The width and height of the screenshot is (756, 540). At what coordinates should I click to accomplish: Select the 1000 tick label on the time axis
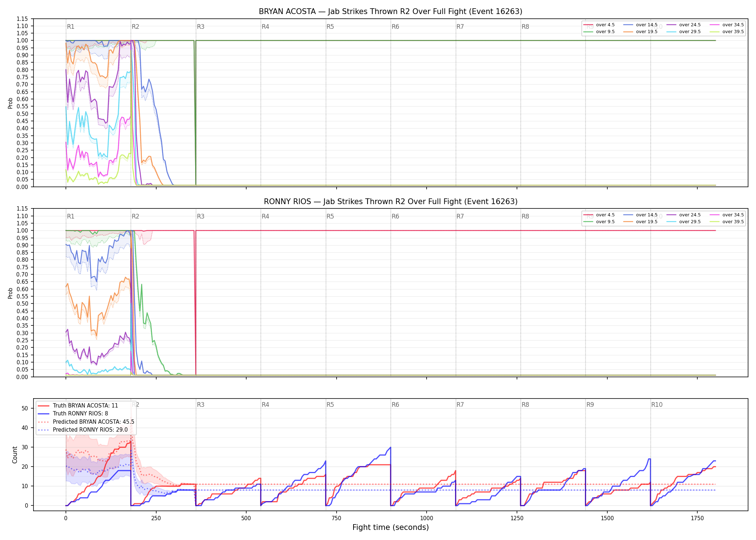[x=427, y=518]
